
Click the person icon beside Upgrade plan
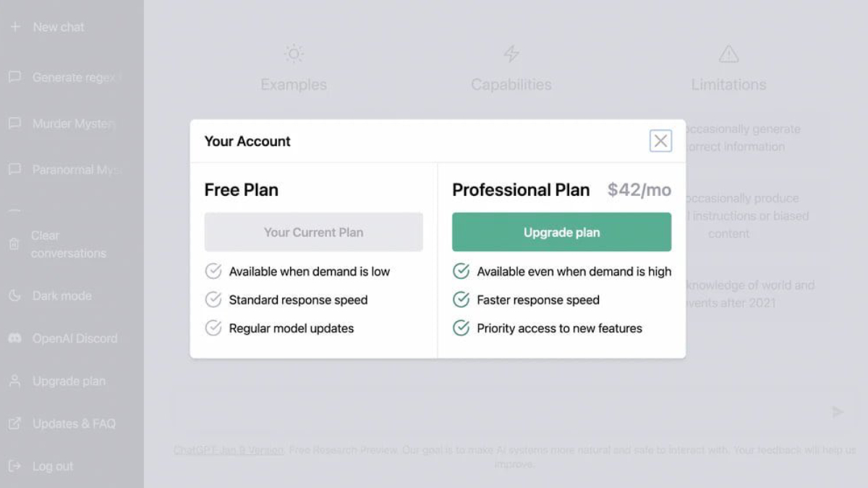[16, 381]
